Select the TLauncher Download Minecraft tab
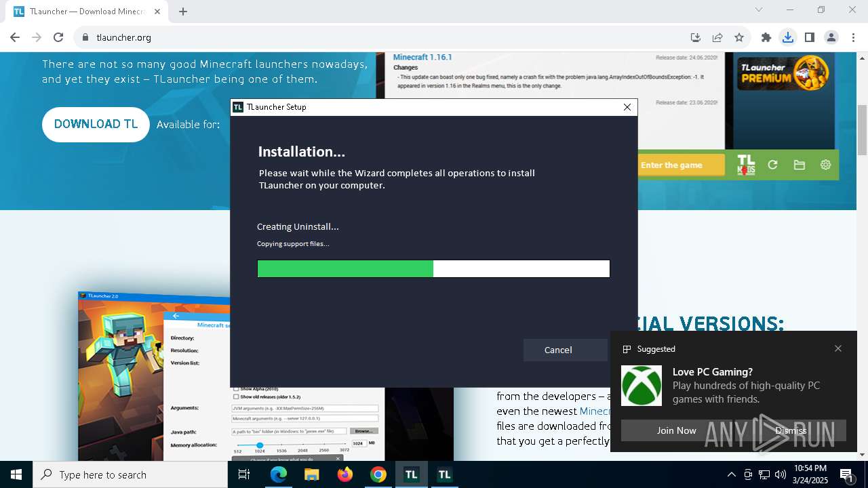This screenshot has width=868, height=488. pyautogui.click(x=86, y=12)
